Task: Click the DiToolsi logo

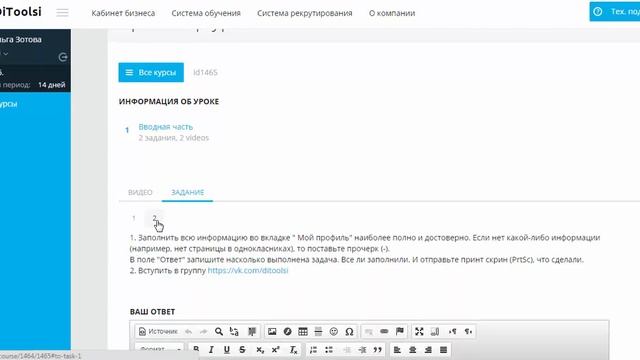Action: coord(20,11)
